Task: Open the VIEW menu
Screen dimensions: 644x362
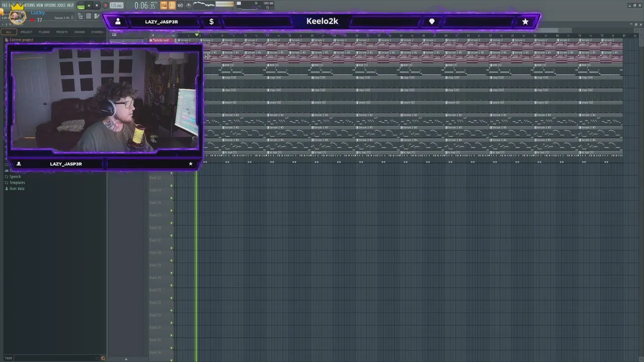Action: (x=40, y=6)
